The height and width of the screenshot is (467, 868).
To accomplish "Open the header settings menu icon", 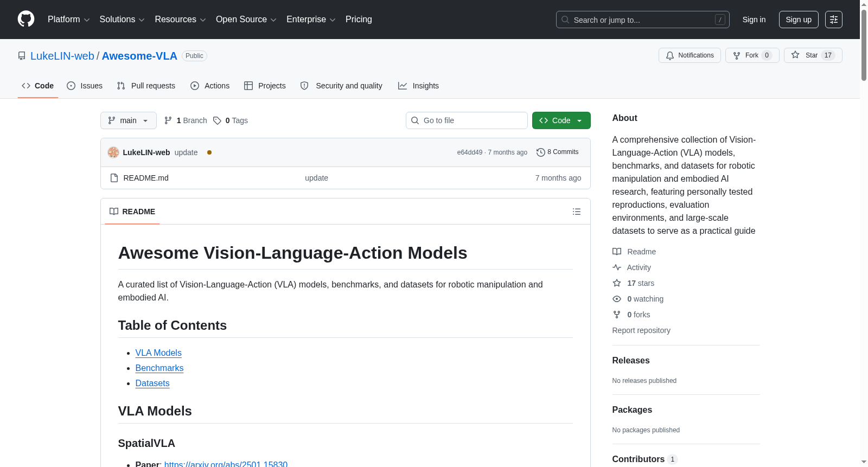I will [x=834, y=20].
